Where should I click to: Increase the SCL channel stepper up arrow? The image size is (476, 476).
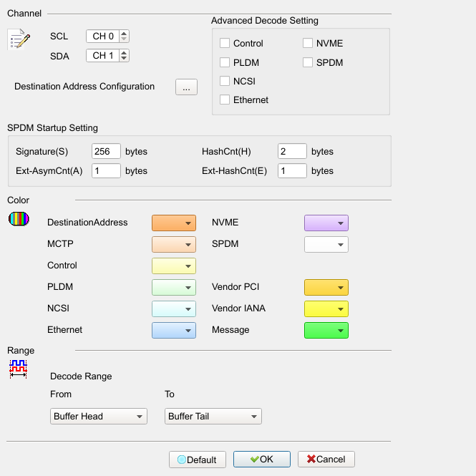tap(124, 34)
